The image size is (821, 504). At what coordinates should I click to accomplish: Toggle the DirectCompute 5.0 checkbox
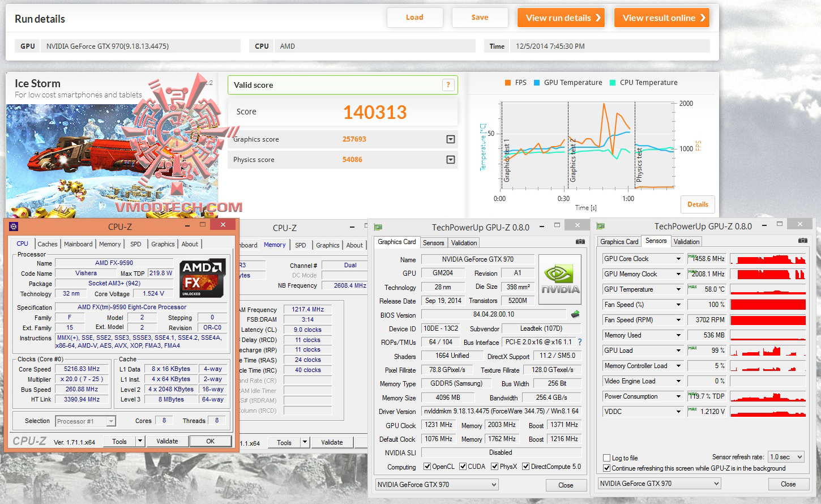pyautogui.click(x=526, y=467)
